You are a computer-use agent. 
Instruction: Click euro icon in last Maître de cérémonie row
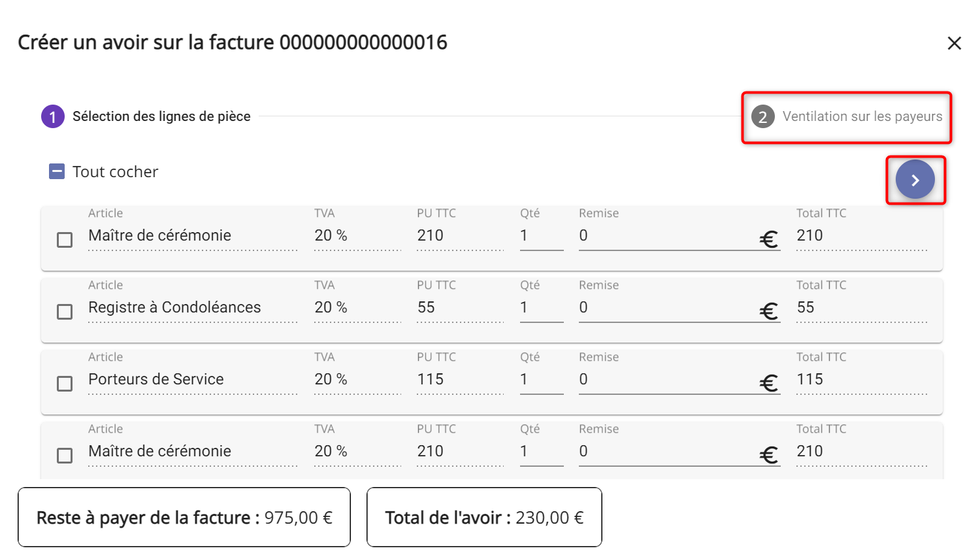(x=769, y=455)
